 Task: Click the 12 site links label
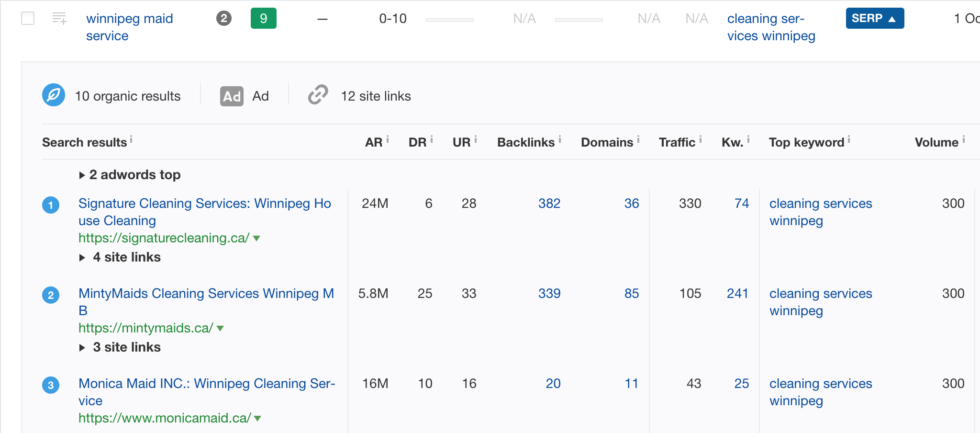(376, 96)
